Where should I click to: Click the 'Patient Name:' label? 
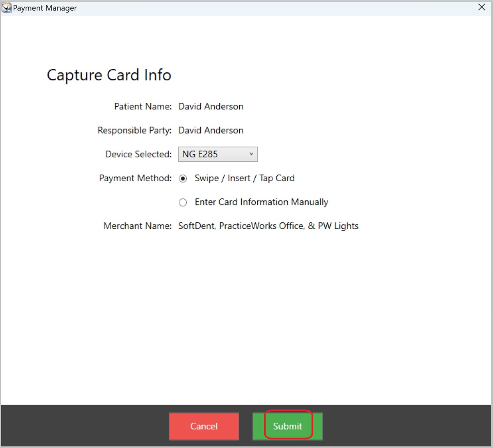pyautogui.click(x=142, y=106)
